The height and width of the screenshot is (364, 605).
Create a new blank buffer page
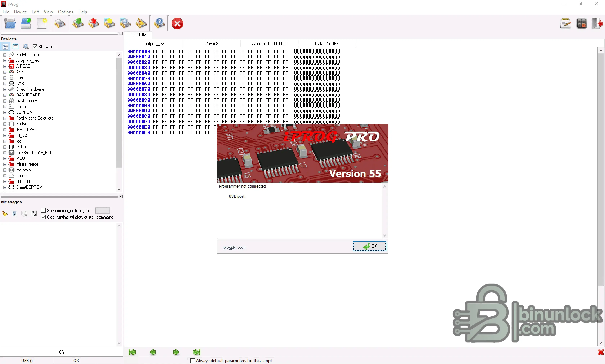42,24
